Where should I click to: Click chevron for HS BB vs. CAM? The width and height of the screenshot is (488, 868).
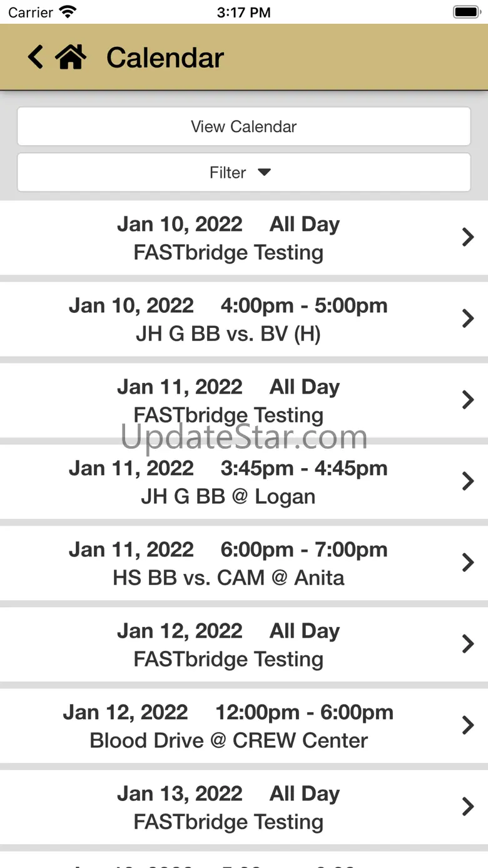pos(467,563)
